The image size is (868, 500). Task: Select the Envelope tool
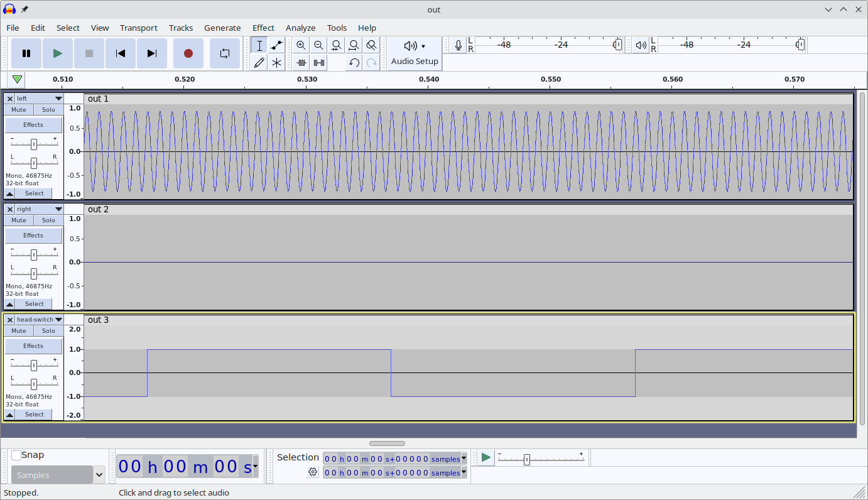coord(276,45)
